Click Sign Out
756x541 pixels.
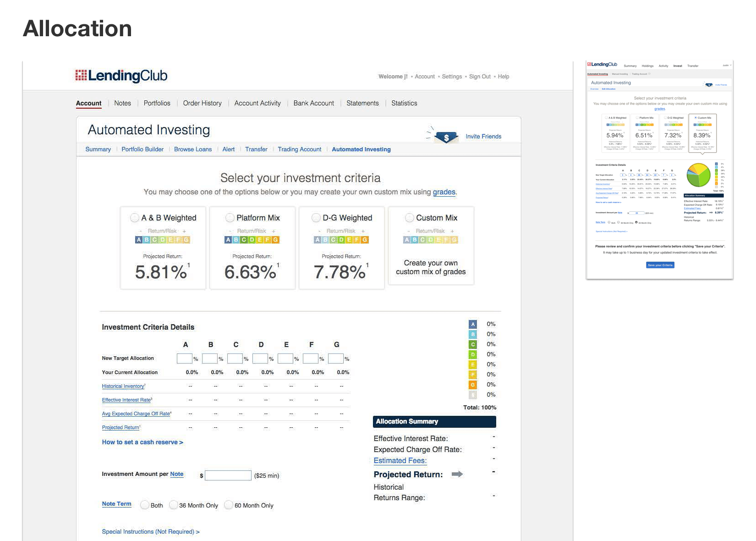coord(480,77)
